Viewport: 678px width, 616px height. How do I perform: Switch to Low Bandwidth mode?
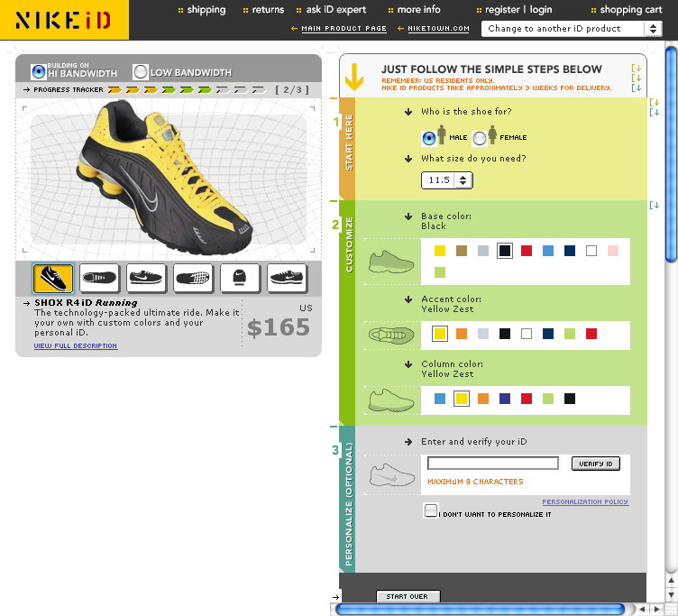140,71
